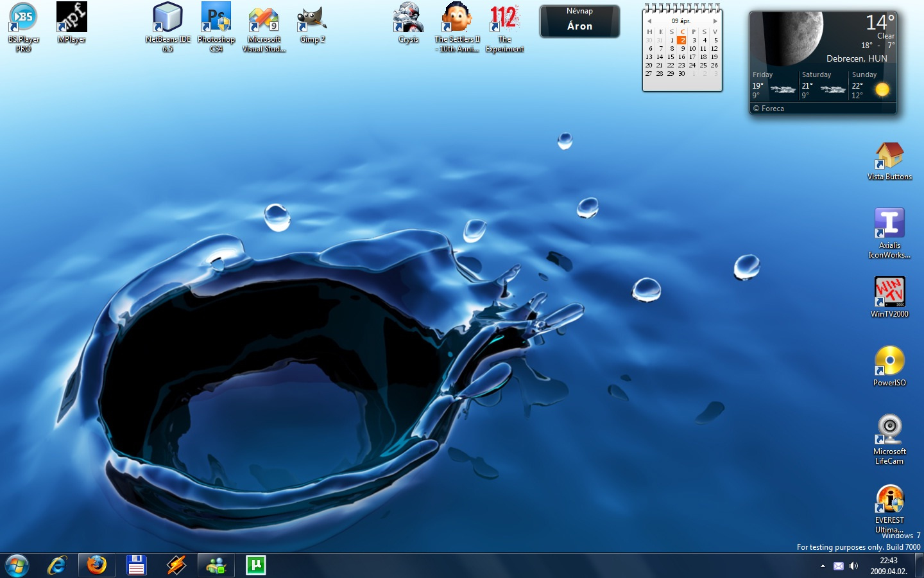
Task: Open the BSPlayer PRO desktop shortcut
Action: [x=23, y=27]
